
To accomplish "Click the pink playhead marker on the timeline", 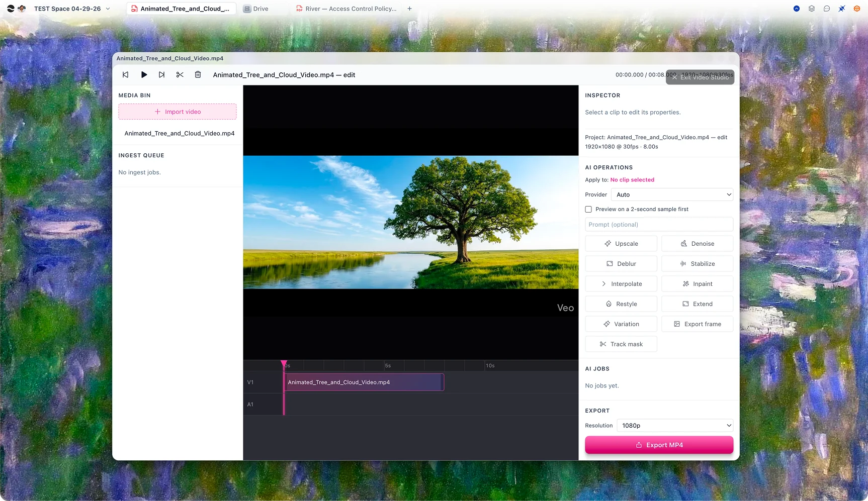I will coord(284,363).
